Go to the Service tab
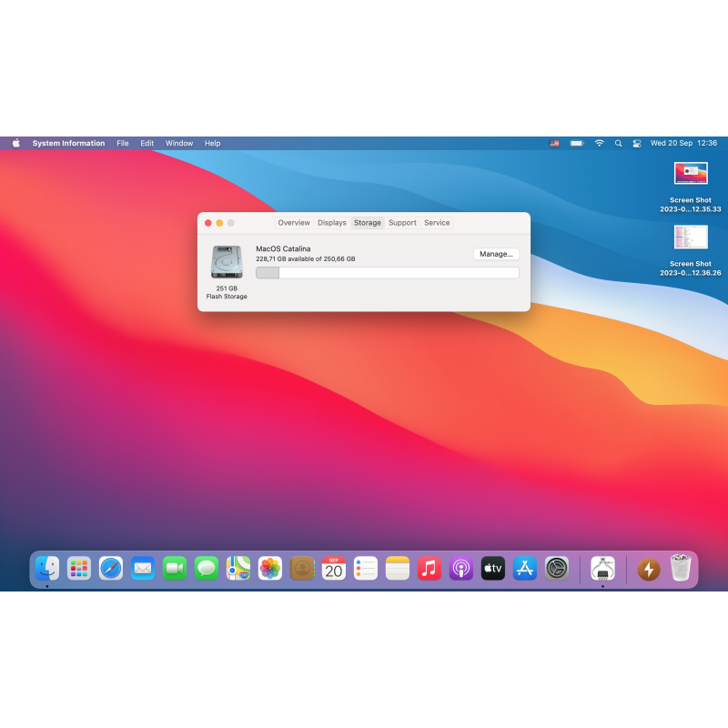The width and height of the screenshot is (728, 728). tap(437, 223)
